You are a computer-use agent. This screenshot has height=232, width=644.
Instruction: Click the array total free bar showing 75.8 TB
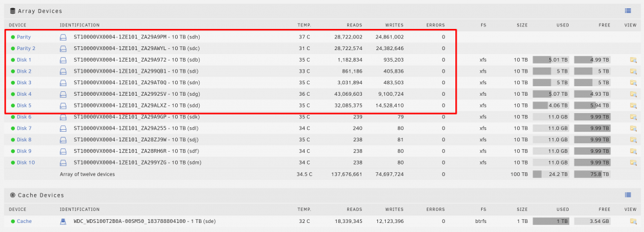pyautogui.click(x=592, y=174)
